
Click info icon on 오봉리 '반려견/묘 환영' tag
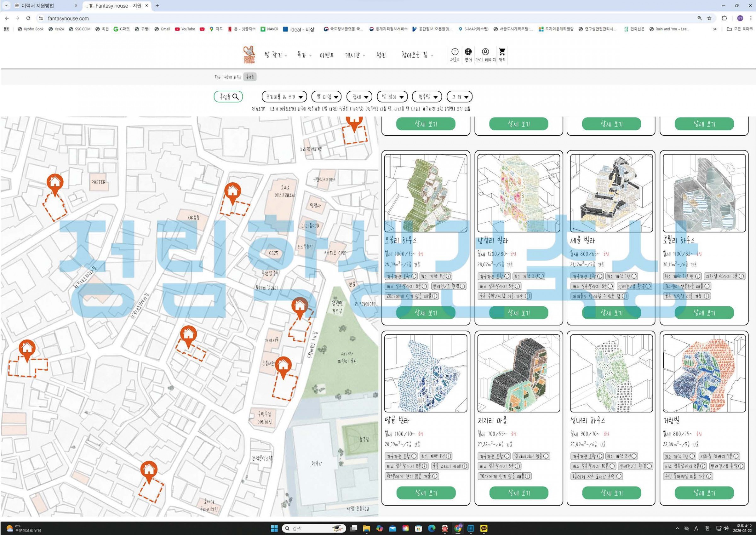tap(462, 286)
